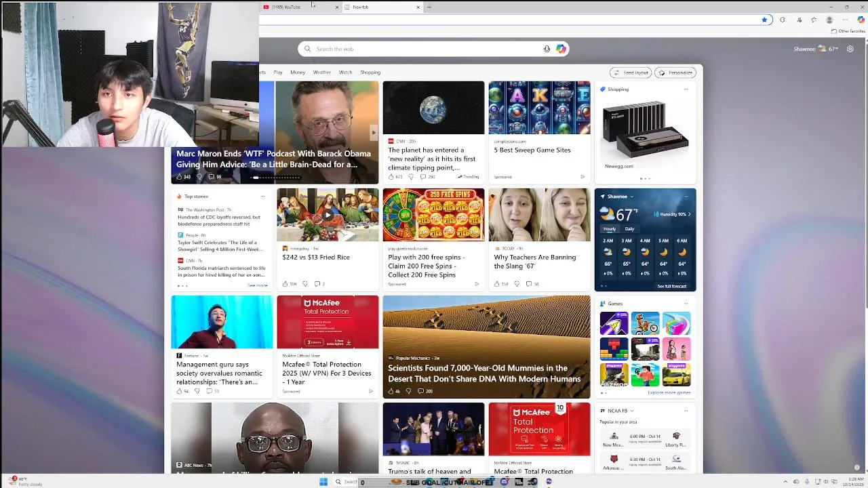
Task: Switch weather card to Hourly view
Action: [x=610, y=229]
